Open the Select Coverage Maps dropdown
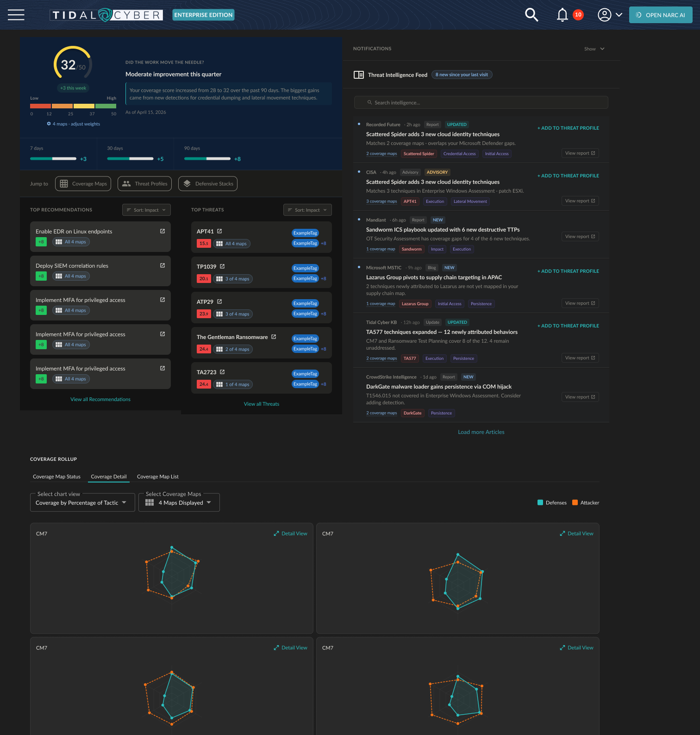 [179, 503]
